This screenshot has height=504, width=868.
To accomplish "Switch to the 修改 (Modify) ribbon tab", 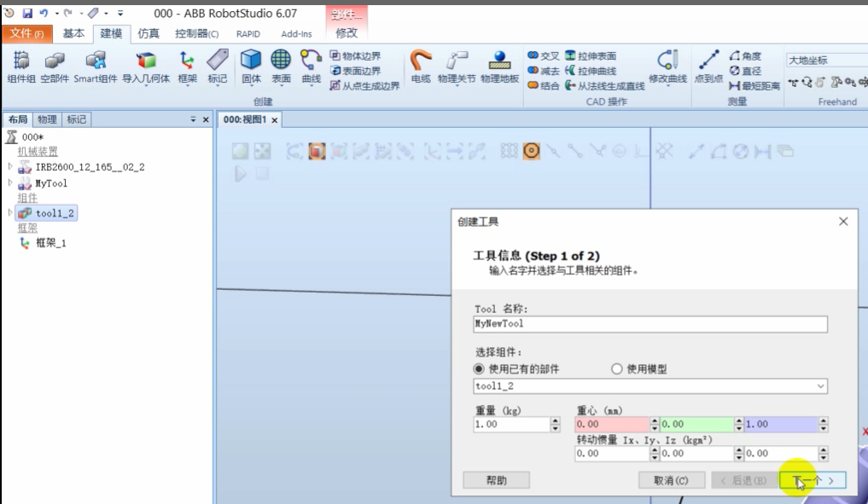I will pyautogui.click(x=347, y=34).
